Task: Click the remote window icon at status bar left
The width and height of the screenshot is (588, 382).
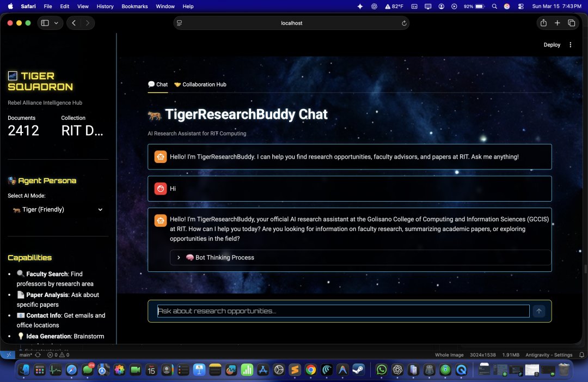Action: [8, 355]
